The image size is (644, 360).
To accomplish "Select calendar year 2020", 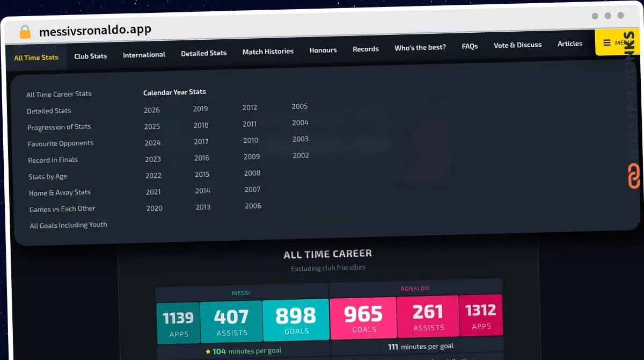I will (155, 208).
